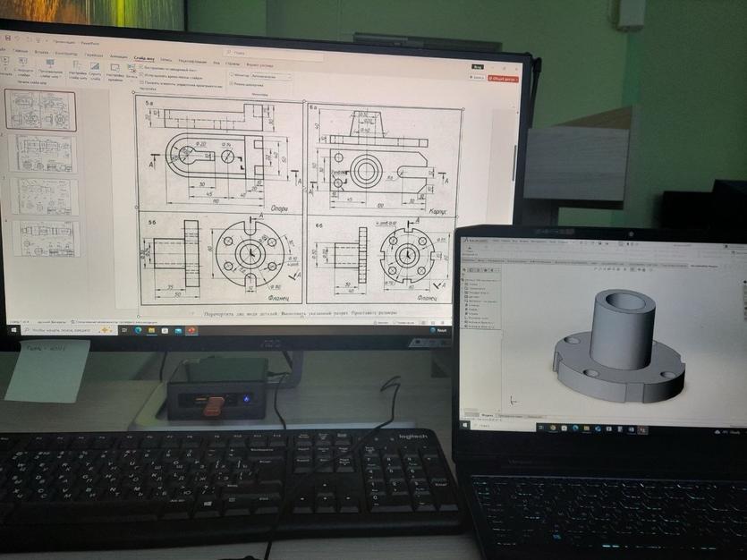This screenshot has height=560, width=747.
Task: Click the PowerPoint icon in the taskbar
Action: click(x=191, y=330)
